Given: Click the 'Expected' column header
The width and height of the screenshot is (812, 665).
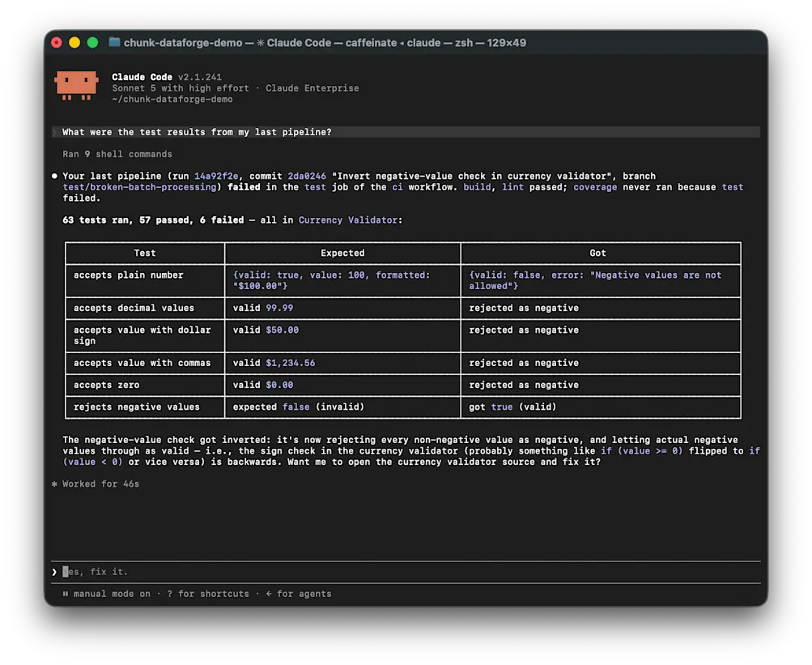Looking at the screenshot, I should (x=342, y=253).
